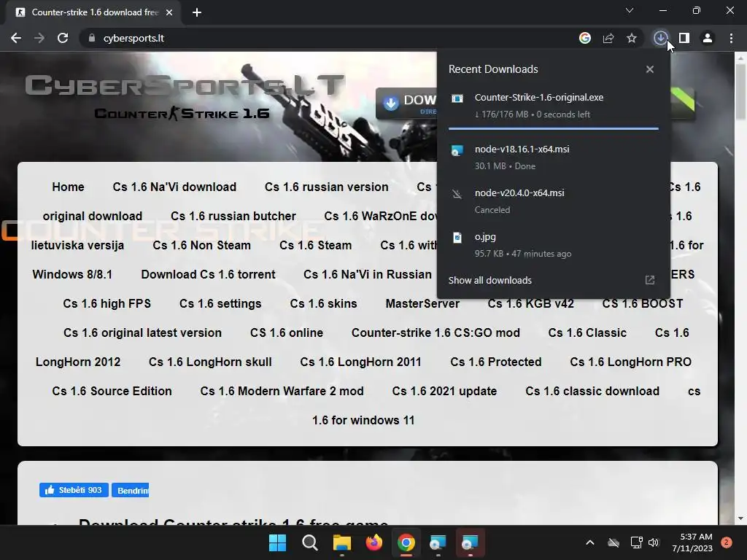The width and height of the screenshot is (747, 560).
Task: Open a new browser tab
Action: coord(197,12)
